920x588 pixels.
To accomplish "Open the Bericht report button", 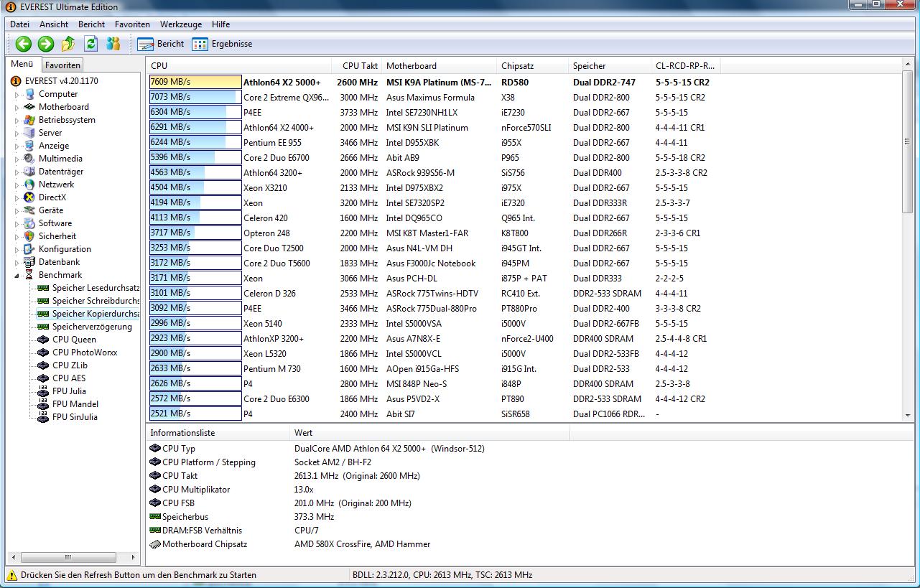I will (161, 44).
